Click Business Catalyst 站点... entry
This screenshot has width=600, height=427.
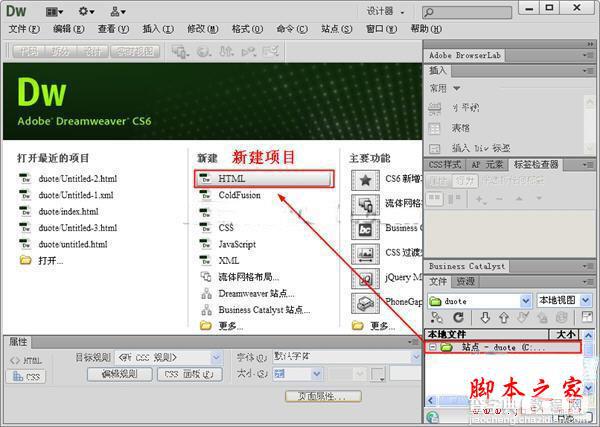(x=264, y=310)
